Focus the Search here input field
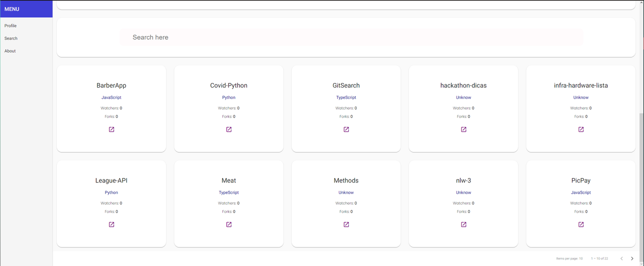Image resolution: width=644 pixels, height=266 pixels. 351,37
